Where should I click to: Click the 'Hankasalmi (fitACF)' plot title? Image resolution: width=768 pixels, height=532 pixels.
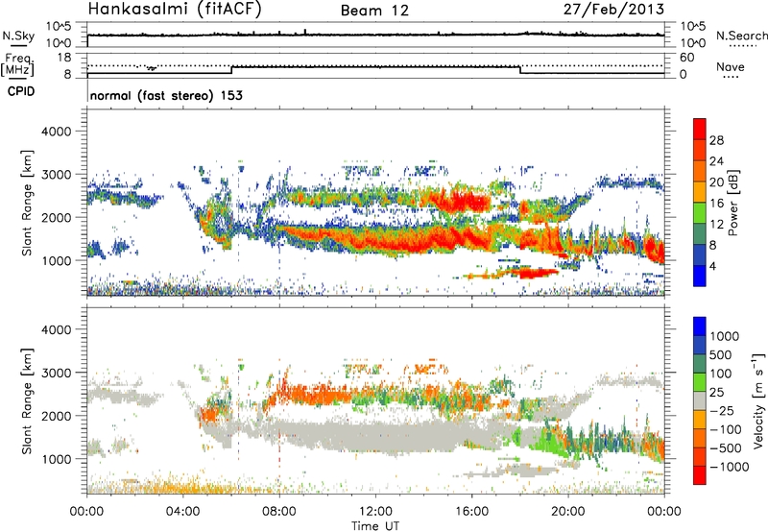click(175, 9)
